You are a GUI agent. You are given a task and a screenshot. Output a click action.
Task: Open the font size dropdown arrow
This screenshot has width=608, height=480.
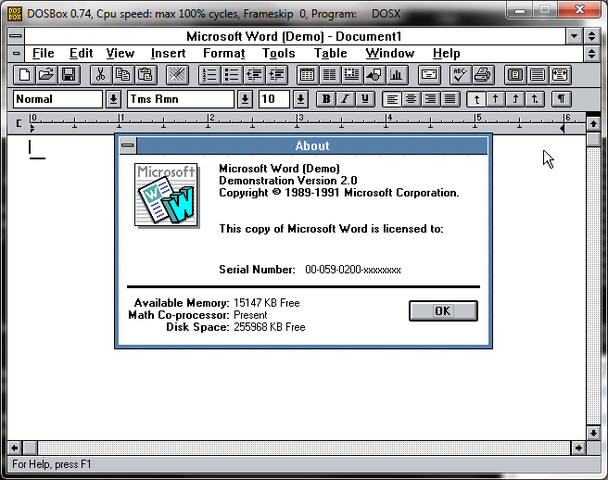pos(301,99)
